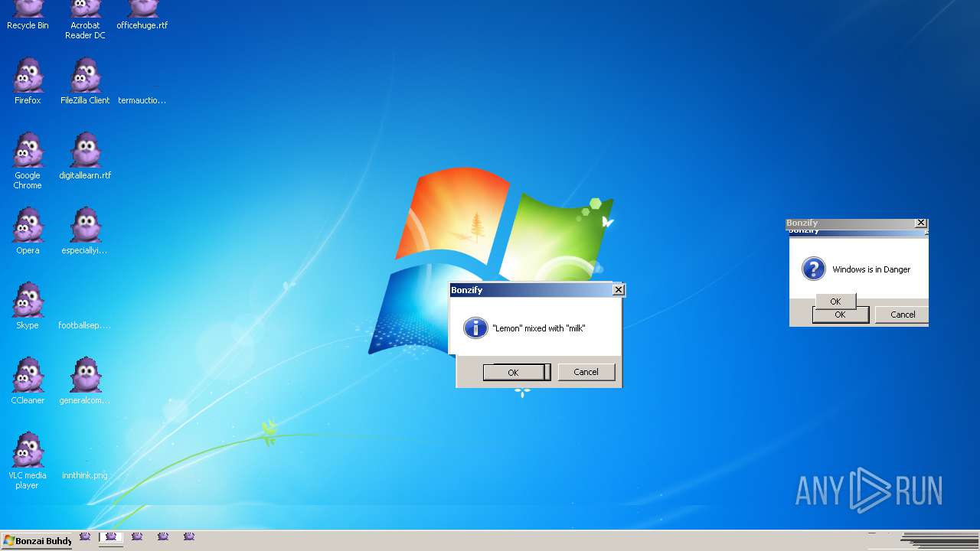Close the "Lemon" Bonzify dialog with X

pyautogui.click(x=619, y=290)
